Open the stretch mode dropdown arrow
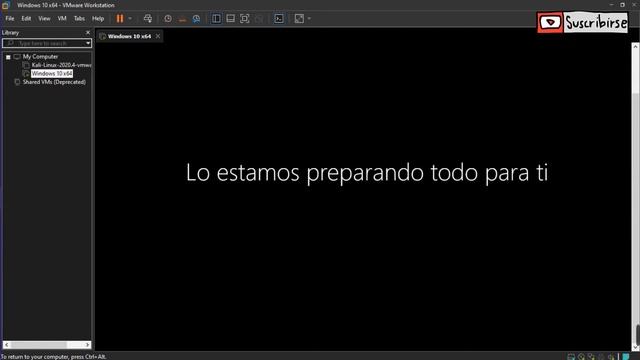 (309, 18)
